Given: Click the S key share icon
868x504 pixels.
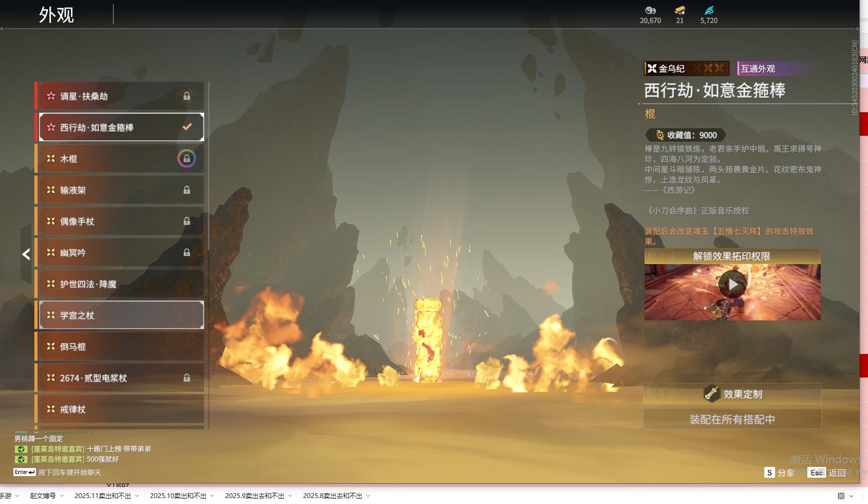Looking at the screenshot, I should (770, 472).
